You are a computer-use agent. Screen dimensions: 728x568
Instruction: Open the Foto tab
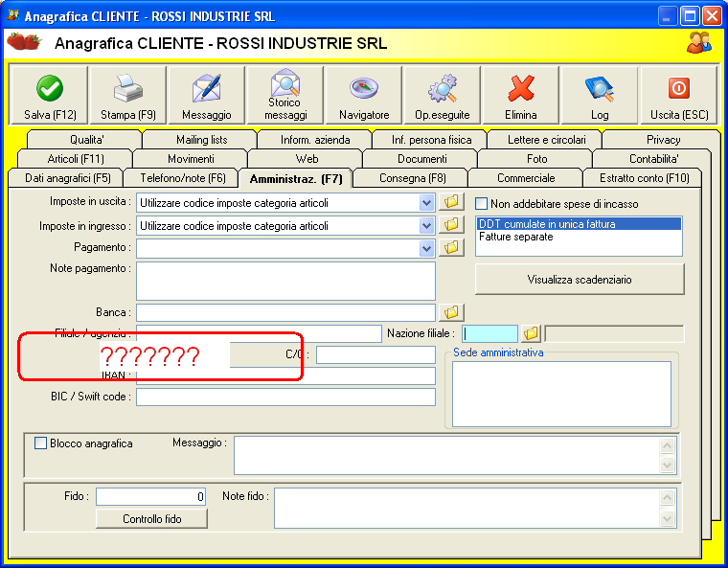point(536,159)
